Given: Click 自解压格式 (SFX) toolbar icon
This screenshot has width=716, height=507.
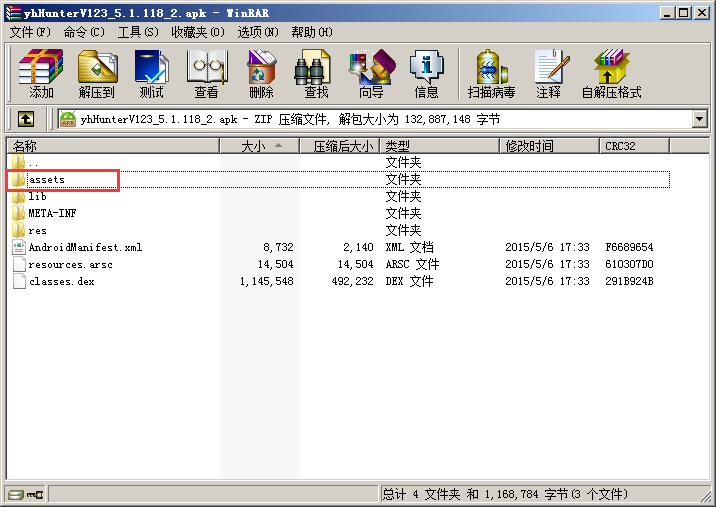Looking at the screenshot, I should tap(611, 74).
